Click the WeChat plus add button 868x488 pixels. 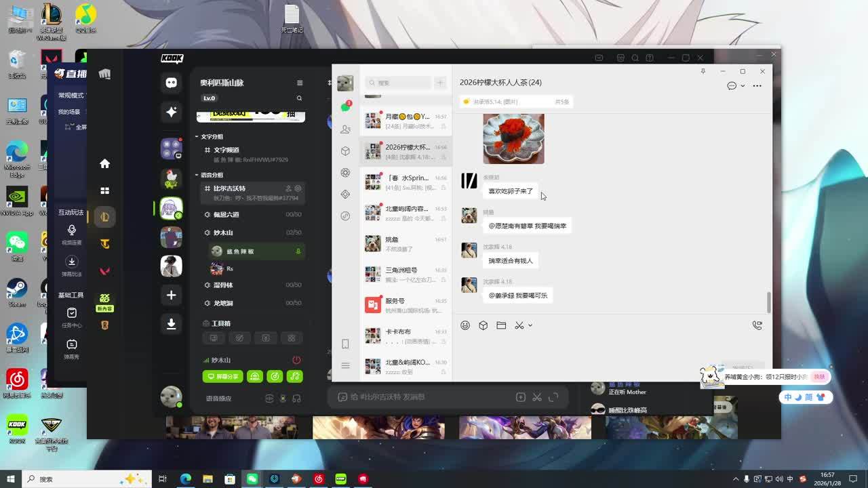coord(440,83)
